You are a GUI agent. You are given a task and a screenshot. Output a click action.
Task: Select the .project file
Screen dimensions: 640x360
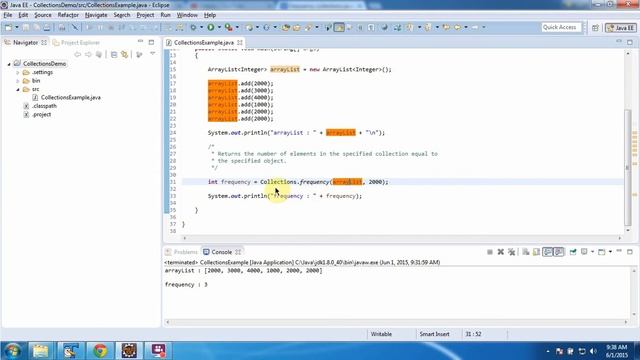(41, 115)
